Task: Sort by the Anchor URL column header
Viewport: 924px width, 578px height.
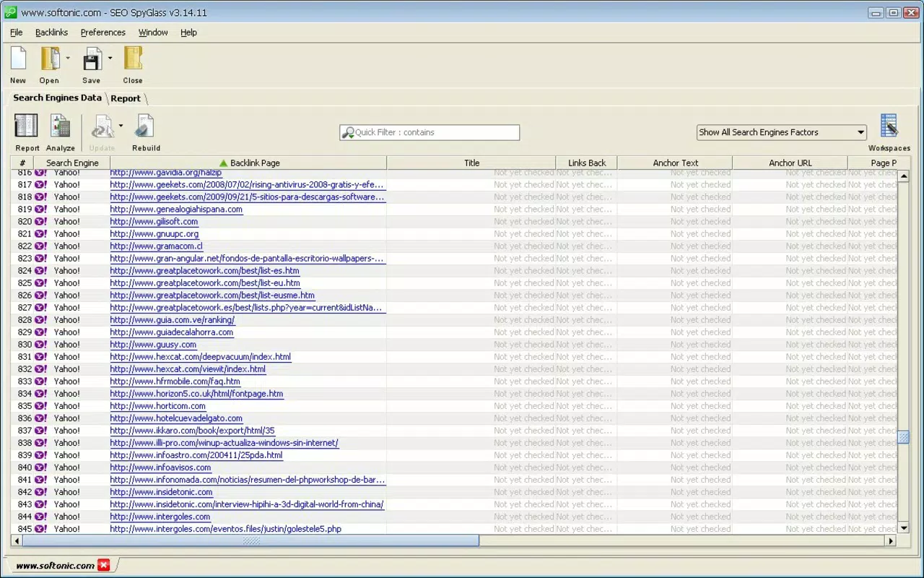Action: [790, 163]
